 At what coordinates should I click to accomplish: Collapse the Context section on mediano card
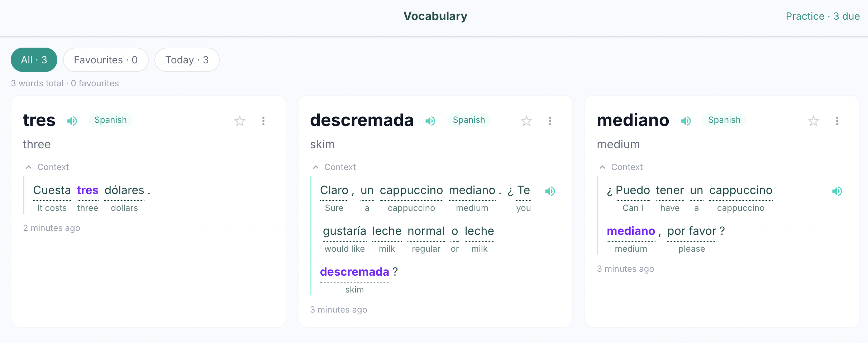coord(621,167)
